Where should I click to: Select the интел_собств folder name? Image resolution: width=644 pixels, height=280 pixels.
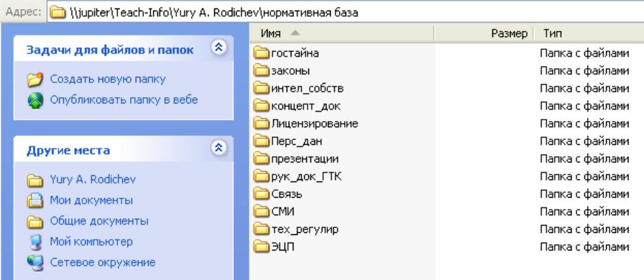(x=307, y=89)
